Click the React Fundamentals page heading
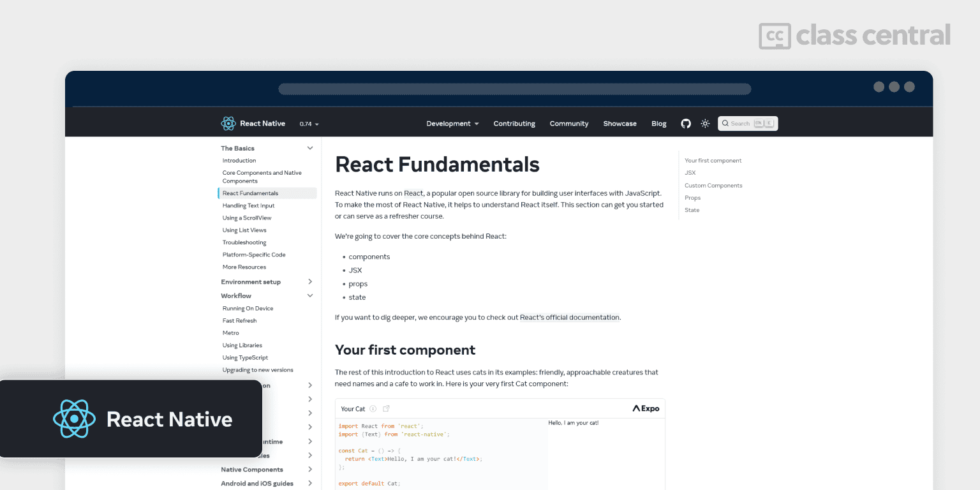The image size is (980, 490). [x=437, y=165]
